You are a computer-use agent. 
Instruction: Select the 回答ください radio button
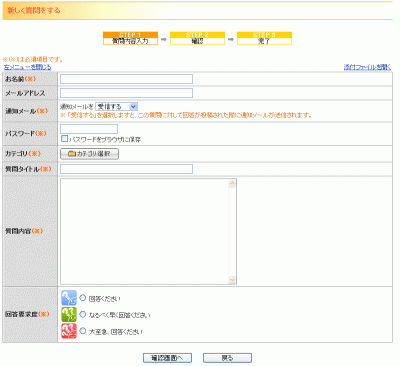83,298
